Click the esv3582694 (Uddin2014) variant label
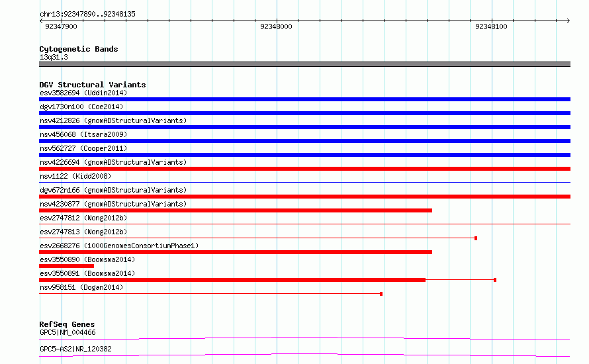Image resolution: width=589 pixels, height=364 pixels. click(x=83, y=93)
